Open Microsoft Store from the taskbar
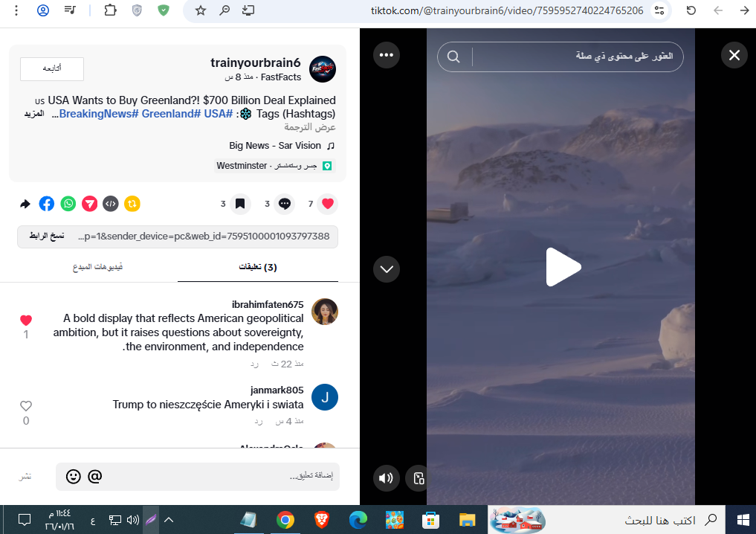Image resolution: width=756 pixels, height=534 pixels. coord(430,520)
